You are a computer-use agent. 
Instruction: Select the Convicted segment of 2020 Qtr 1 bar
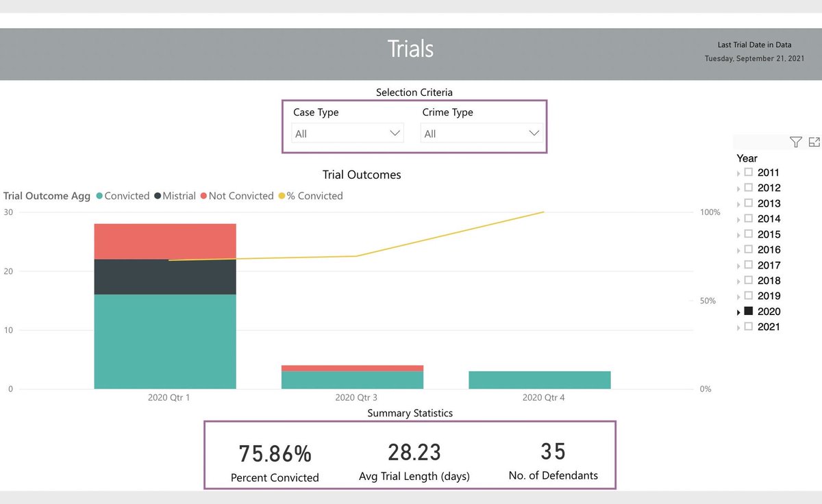(165, 342)
